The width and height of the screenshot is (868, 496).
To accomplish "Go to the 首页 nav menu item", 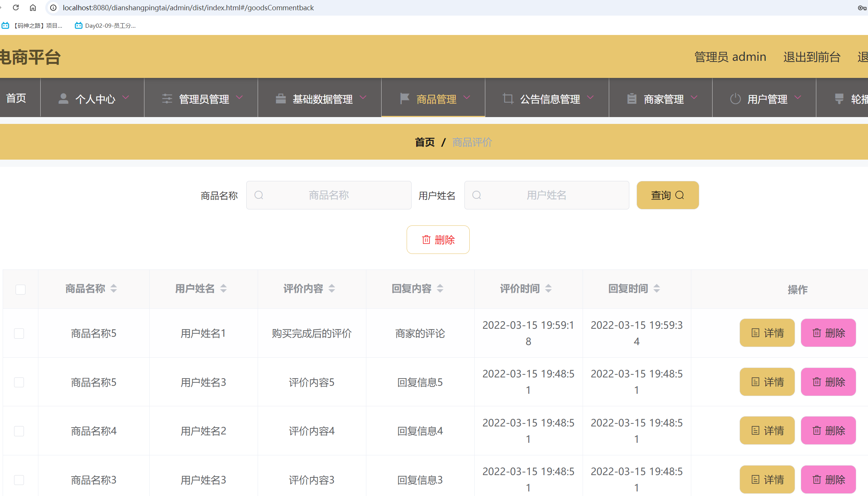I will [16, 98].
